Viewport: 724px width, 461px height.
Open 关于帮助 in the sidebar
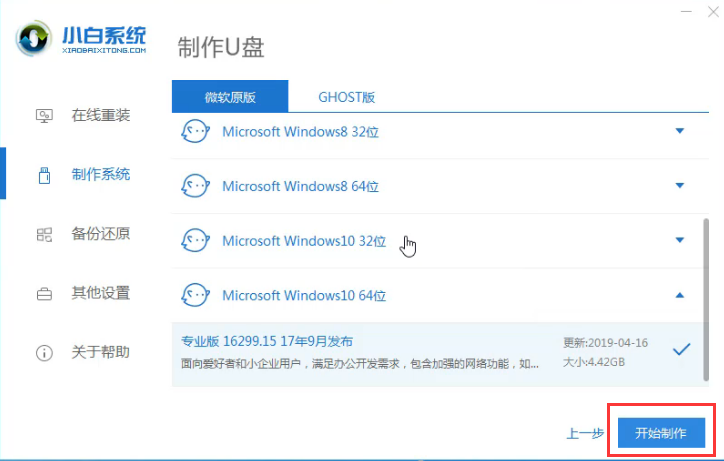coord(100,353)
